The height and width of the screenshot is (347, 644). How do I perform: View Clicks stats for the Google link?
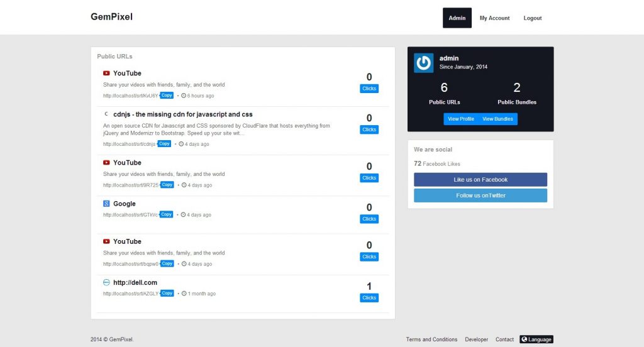pyautogui.click(x=369, y=219)
